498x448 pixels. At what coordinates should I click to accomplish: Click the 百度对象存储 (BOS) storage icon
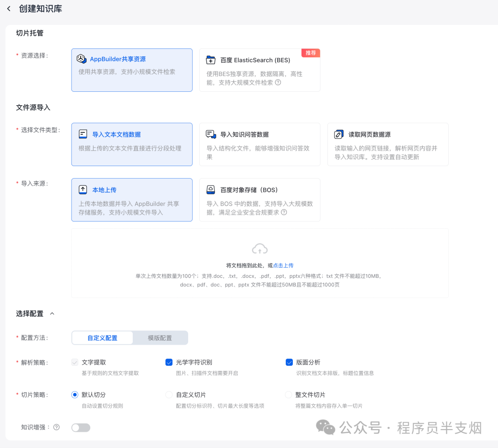[x=211, y=190]
